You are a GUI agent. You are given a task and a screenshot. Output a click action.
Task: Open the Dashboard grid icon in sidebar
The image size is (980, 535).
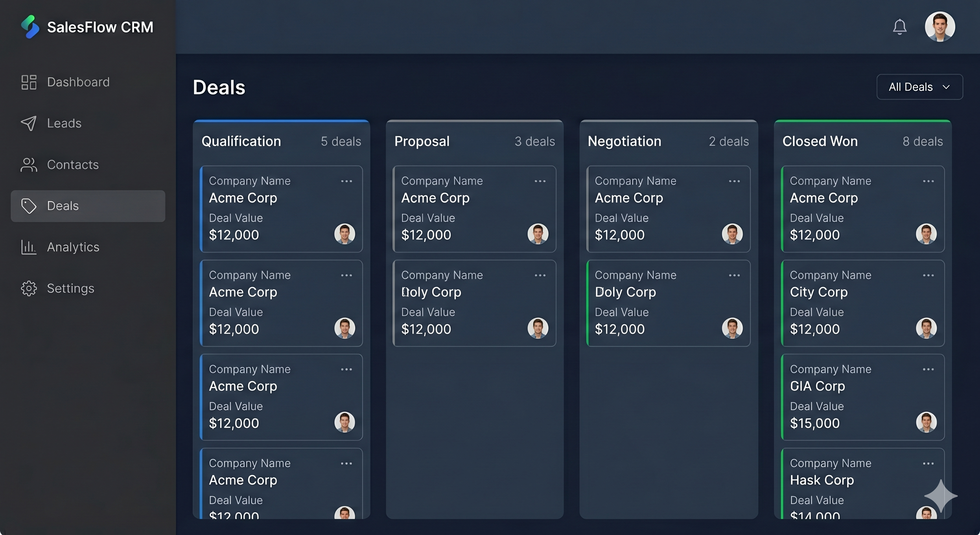coord(29,82)
